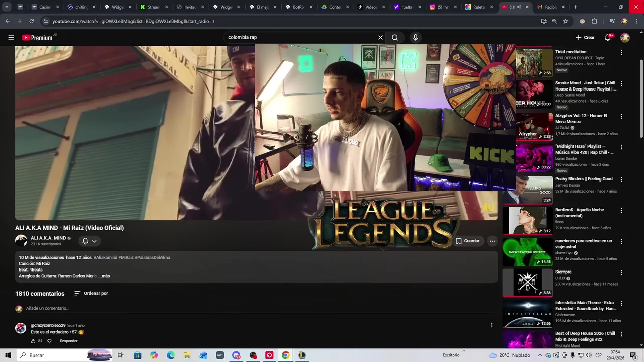Viewport: 644px width, 362px height.
Task: Switch to the chilling tab
Action: tap(81, 7)
